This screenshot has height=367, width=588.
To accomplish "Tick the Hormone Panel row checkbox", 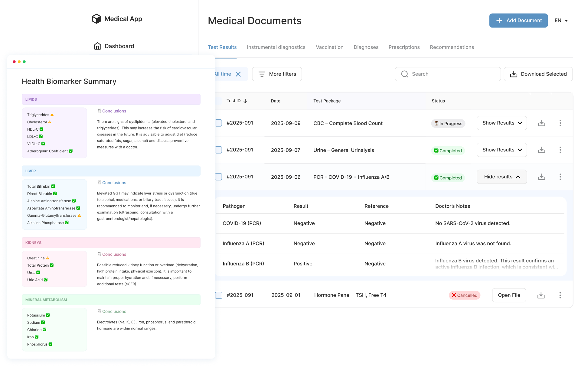I will pyautogui.click(x=219, y=295).
